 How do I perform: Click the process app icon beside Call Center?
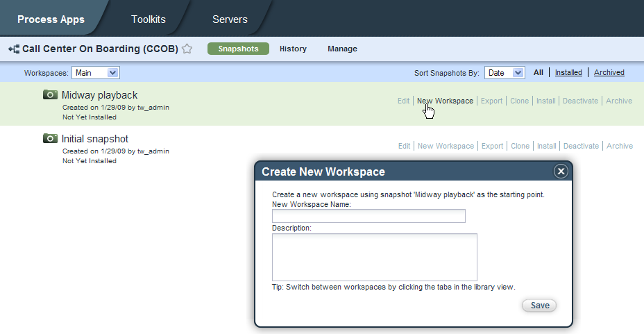coord(13,49)
